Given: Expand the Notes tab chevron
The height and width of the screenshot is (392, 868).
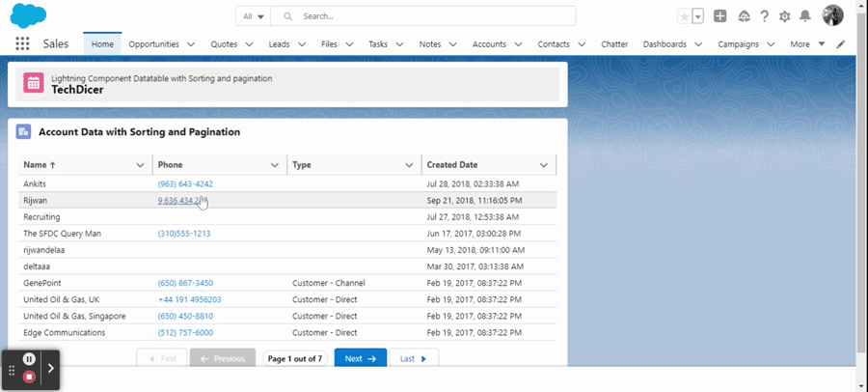Looking at the screenshot, I should point(453,44).
